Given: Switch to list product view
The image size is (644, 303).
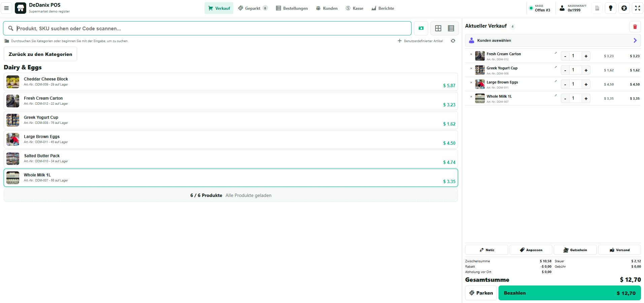Looking at the screenshot, I should (x=451, y=28).
